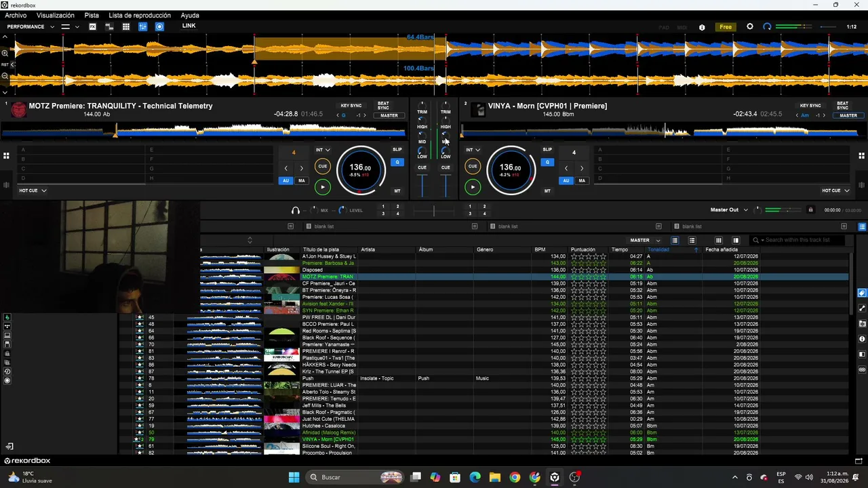Toggle mixer channel 1 CUE
868x488 pixels.
(422, 167)
